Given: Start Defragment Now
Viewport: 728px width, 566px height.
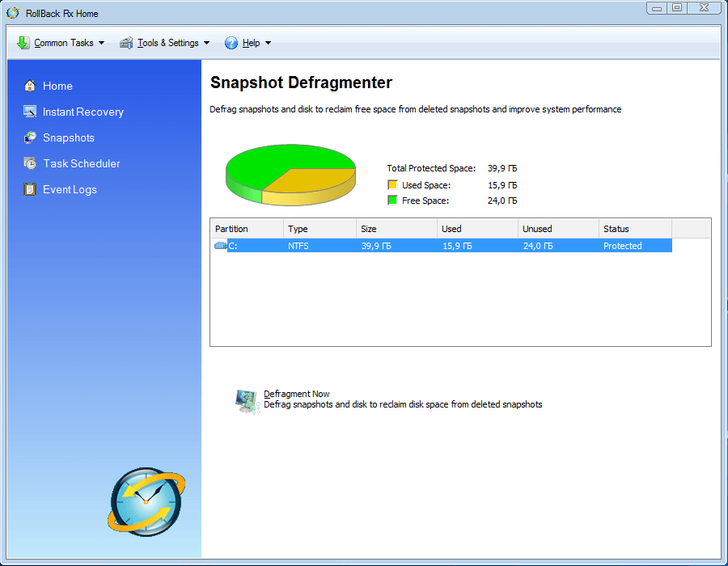Looking at the screenshot, I should (x=296, y=394).
